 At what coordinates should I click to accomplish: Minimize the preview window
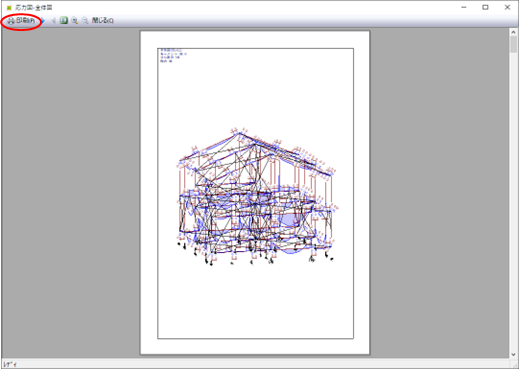click(x=464, y=7)
